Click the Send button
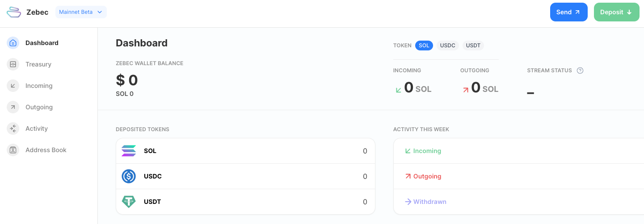 (568, 12)
